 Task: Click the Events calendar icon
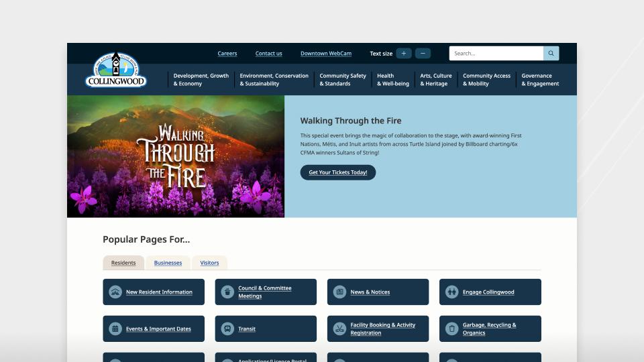pyautogui.click(x=115, y=328)
